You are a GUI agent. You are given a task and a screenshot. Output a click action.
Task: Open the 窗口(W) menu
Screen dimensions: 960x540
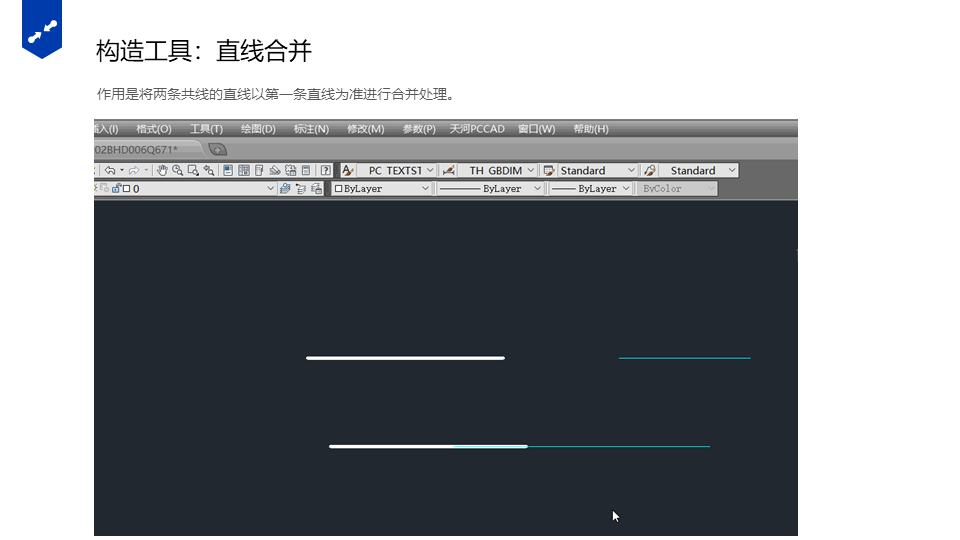536,129
